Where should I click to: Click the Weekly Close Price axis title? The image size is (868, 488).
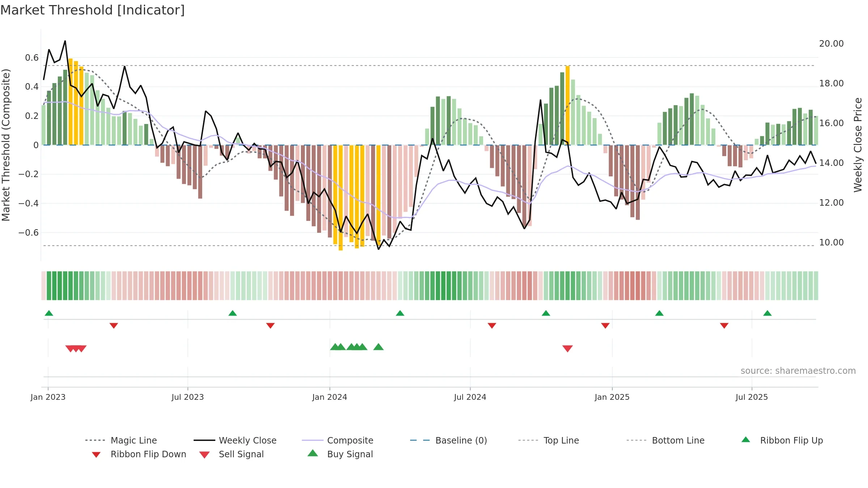[x=858, y=145]
